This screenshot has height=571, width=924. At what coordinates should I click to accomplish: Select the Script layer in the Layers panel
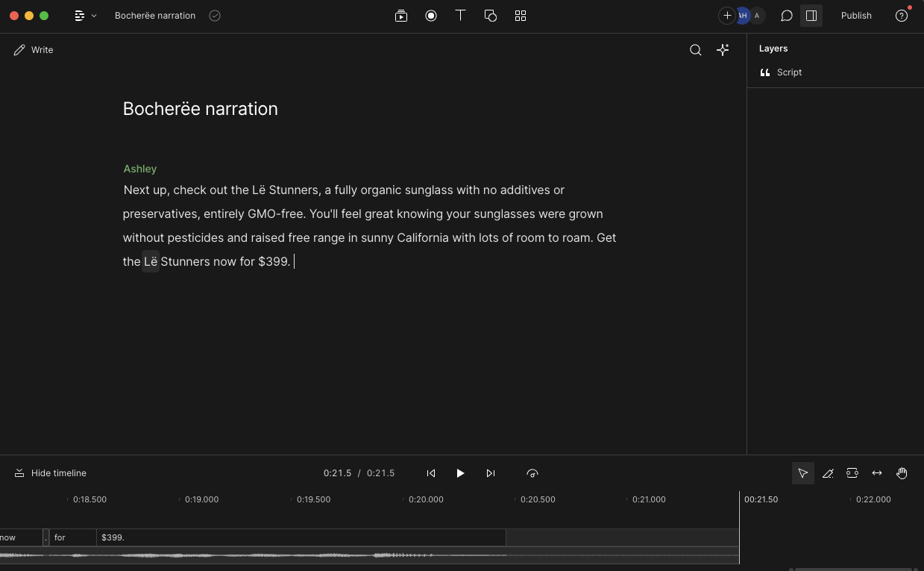789,72
